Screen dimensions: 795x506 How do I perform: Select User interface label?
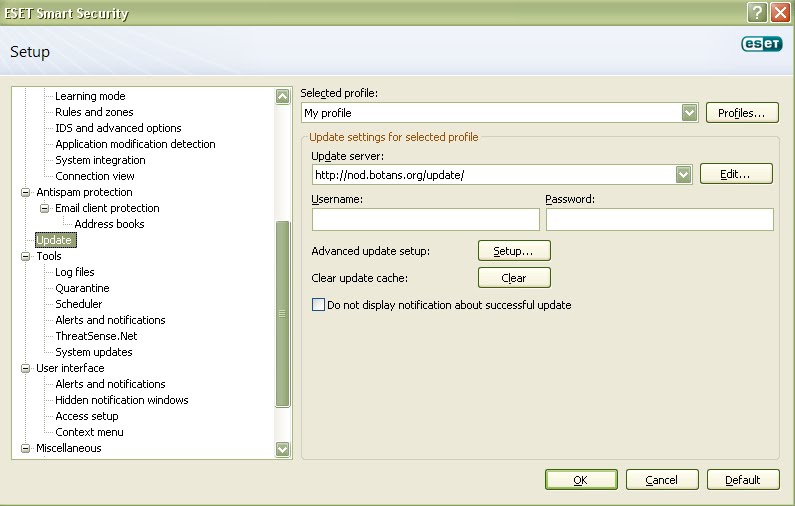[x=70, y=368]
